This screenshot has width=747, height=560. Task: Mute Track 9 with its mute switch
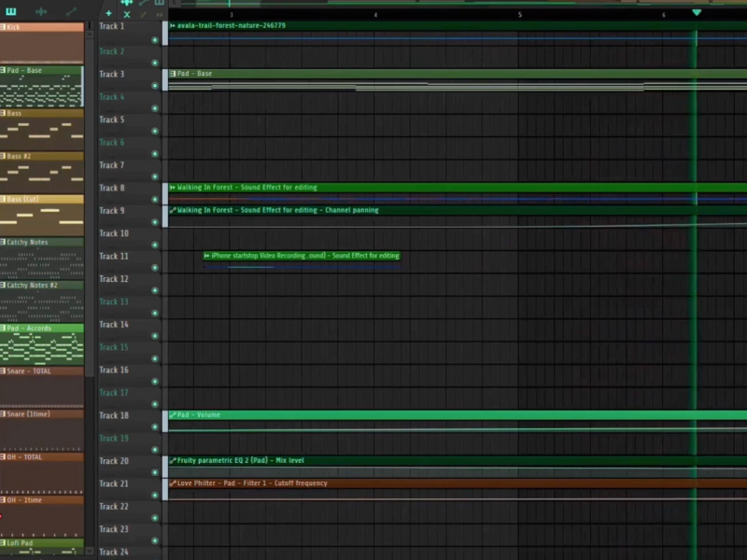click(155, 222)
